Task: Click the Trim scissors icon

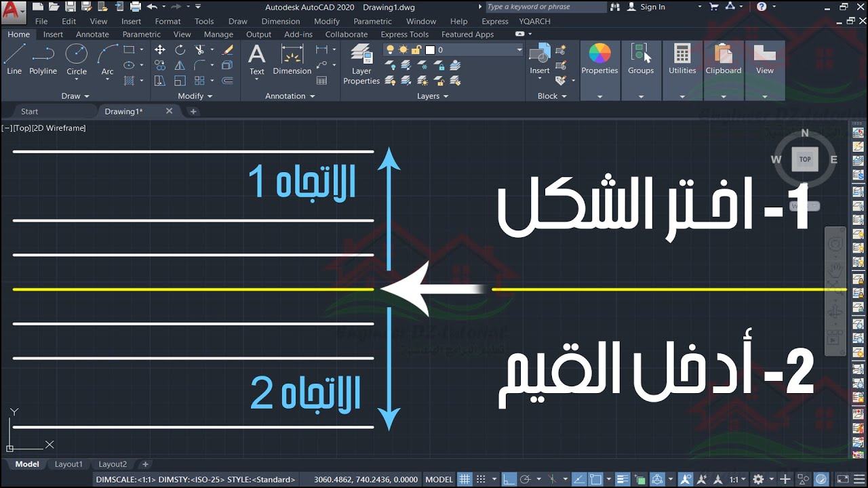Action: (x=199, y=49)
